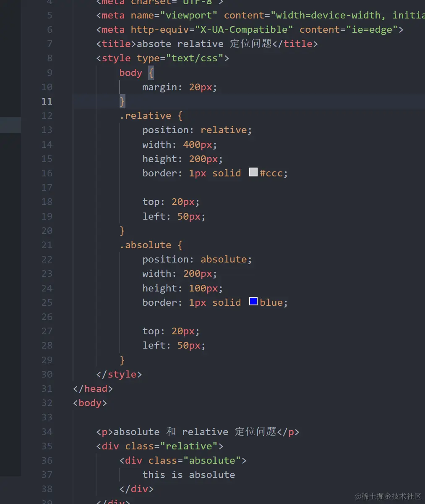Click the blue color swatch

point(253,302)
